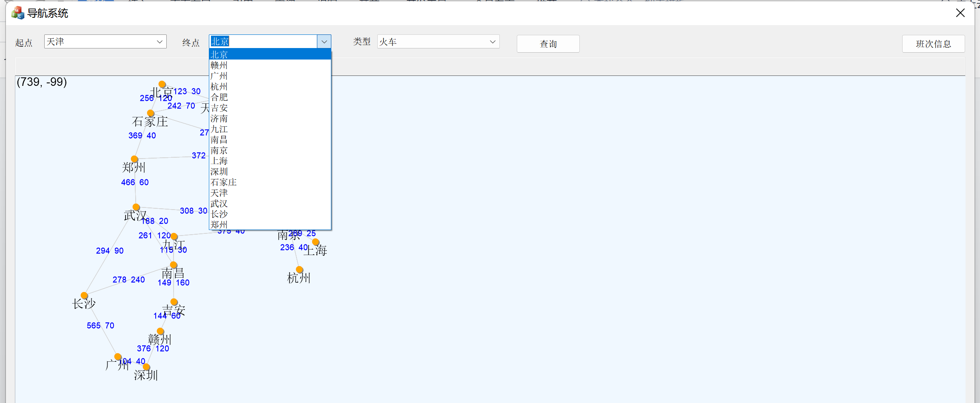This screenshot has height=403, width=980.
Task: Click edge label 278 240
Action: (x=129, y=280)
